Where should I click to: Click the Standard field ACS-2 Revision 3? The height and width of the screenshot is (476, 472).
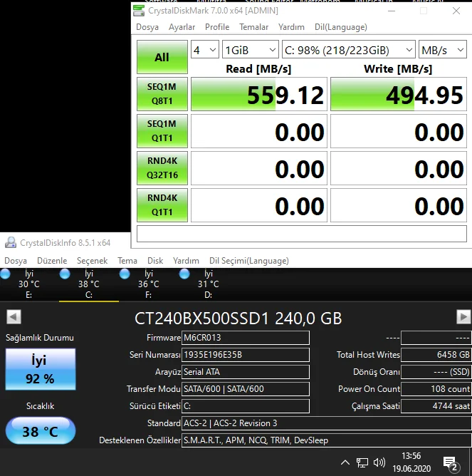pos(326,423)
